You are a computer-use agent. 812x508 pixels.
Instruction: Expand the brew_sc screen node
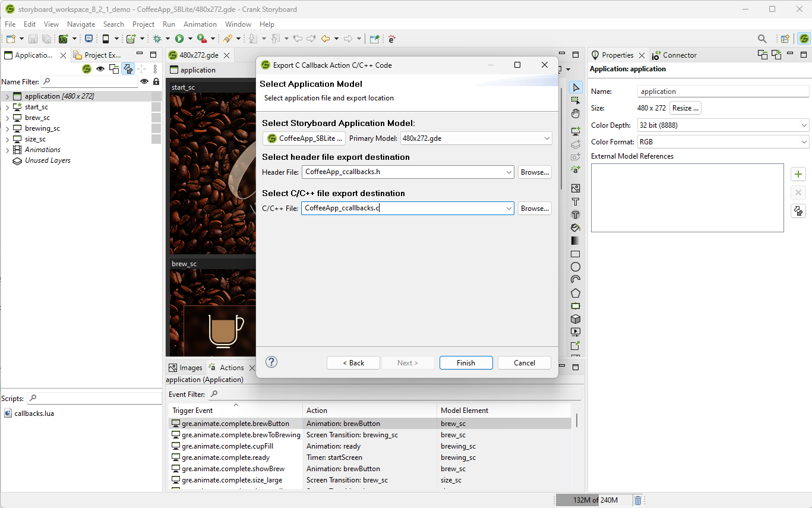pyautogui.click(x=7, y=118)
